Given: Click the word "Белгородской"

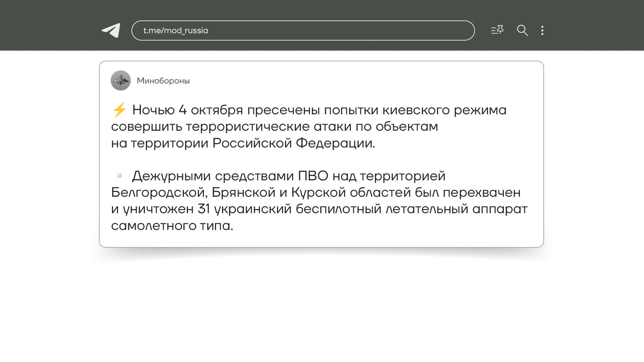Looking at the screenshot, I should 158,192.
